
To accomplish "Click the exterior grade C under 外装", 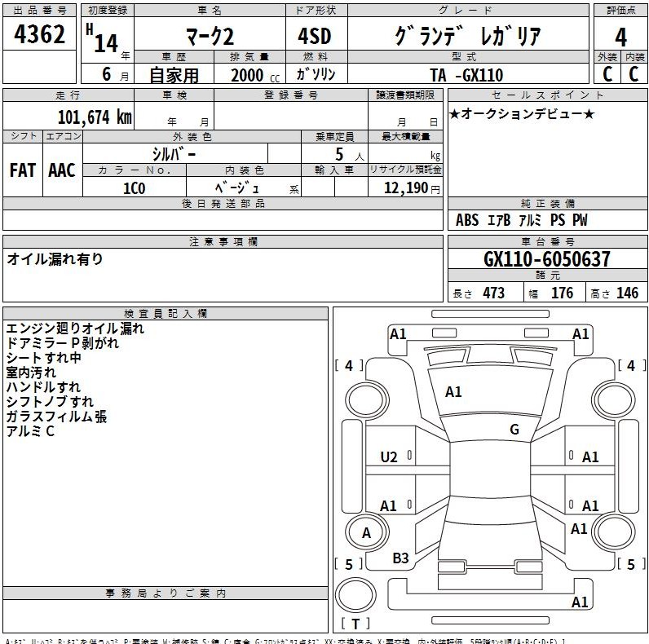I will pyautogui.click(x=607, y=74).
